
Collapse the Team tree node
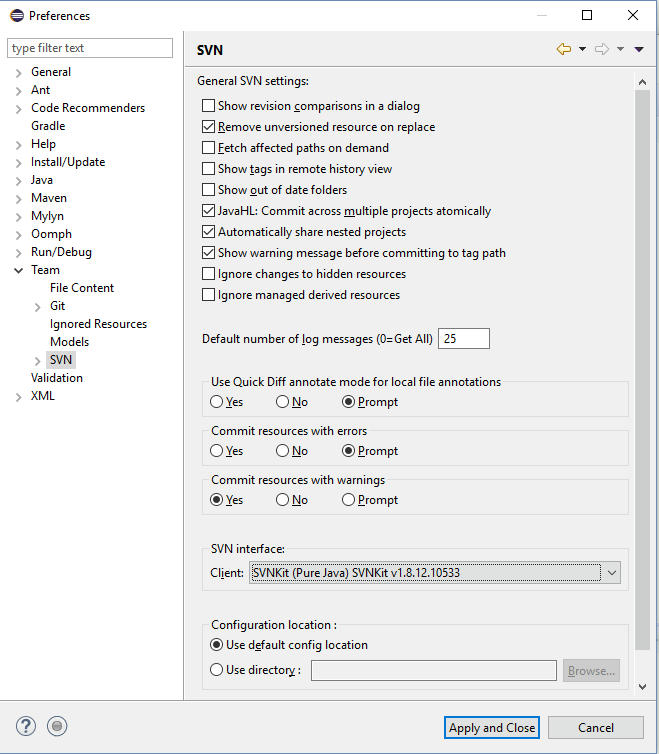18,271
